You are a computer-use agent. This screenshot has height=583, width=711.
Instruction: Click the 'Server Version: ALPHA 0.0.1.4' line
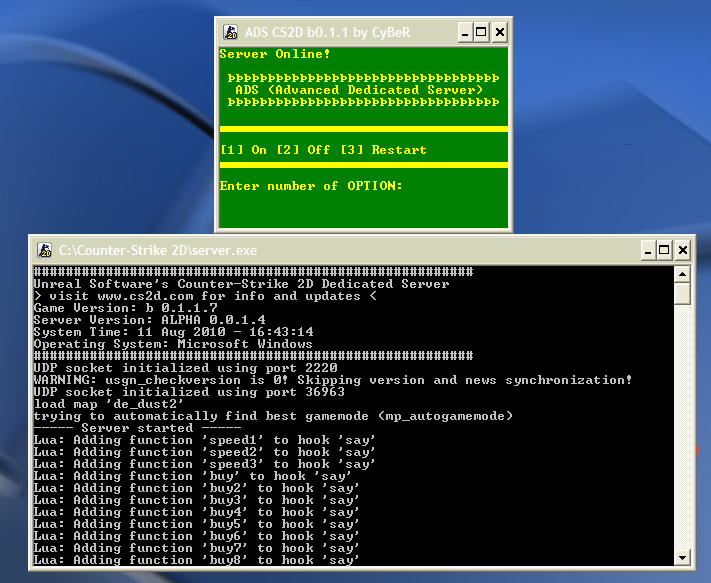150,320
